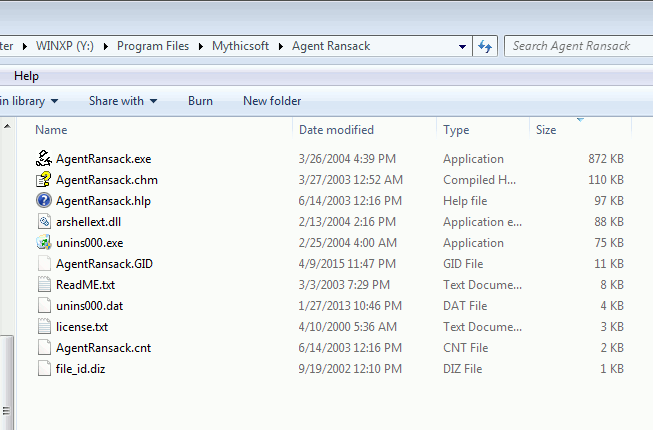Click the CNT File type cell
653x430 pixels.
[466, 348]
